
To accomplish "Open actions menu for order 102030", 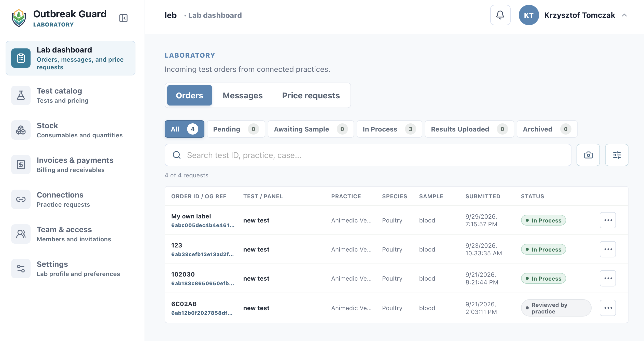I will [x=608, y=278].
